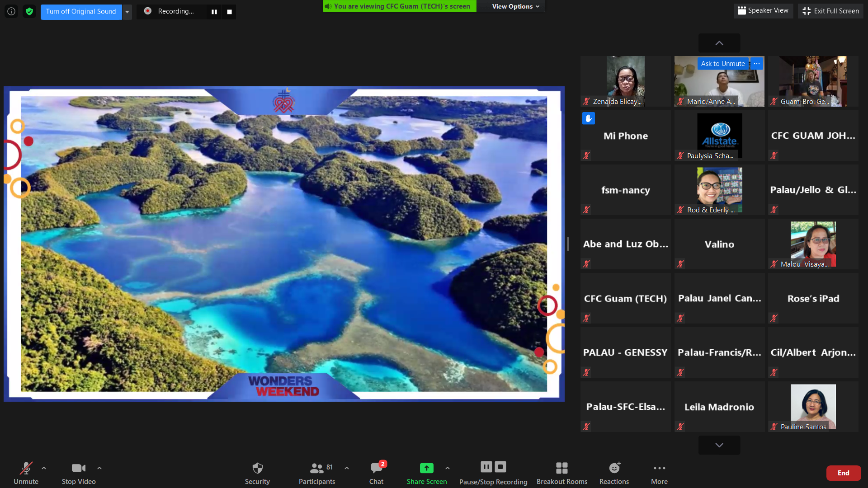Click the Abe and Luz Ob... tile
This screenshot has width=868, height=488.
click(x=626, y=244)
